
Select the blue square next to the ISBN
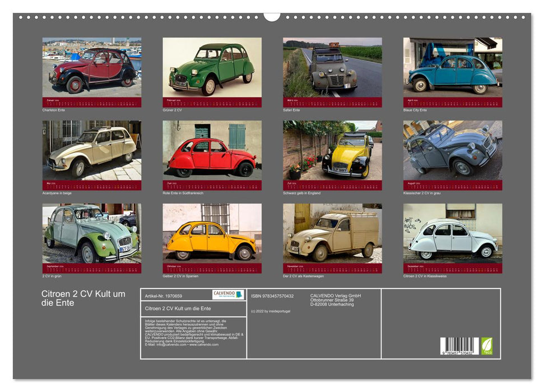[x=239, y=294]
